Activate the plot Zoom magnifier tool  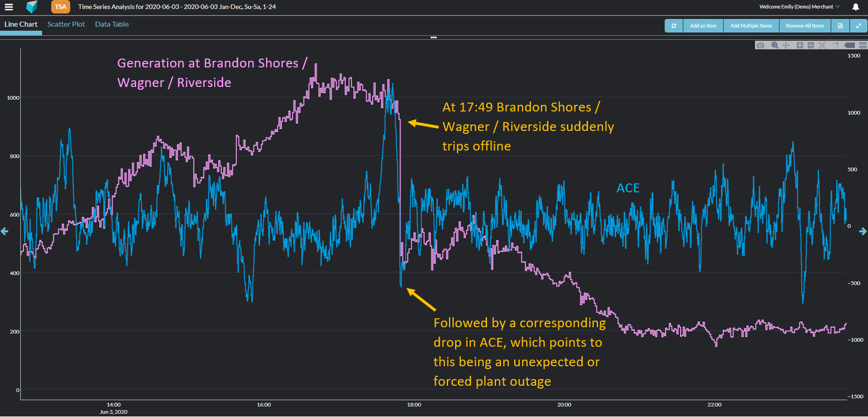pyautogui.click(x=774, y=45)
